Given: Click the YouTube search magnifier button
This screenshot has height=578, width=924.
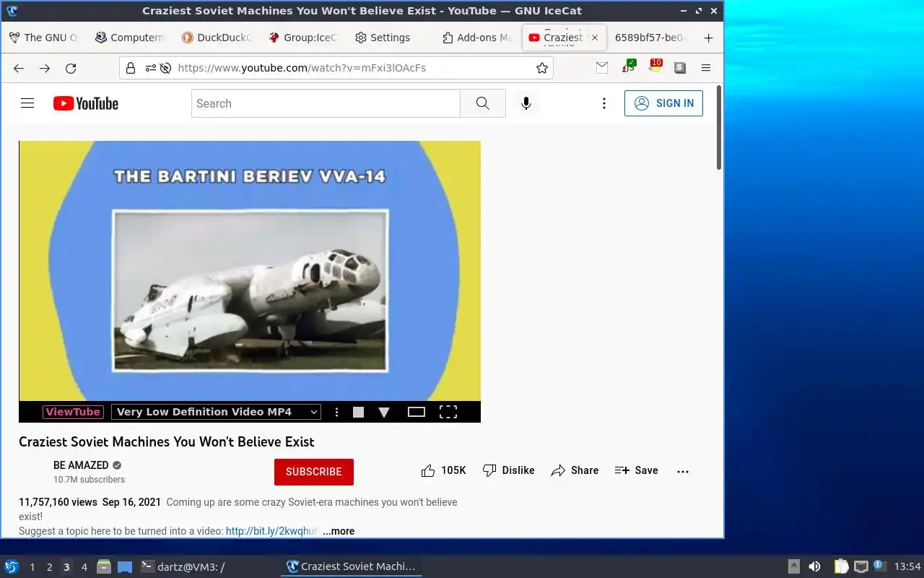Looking at the screenshot, I should point(483,103).
